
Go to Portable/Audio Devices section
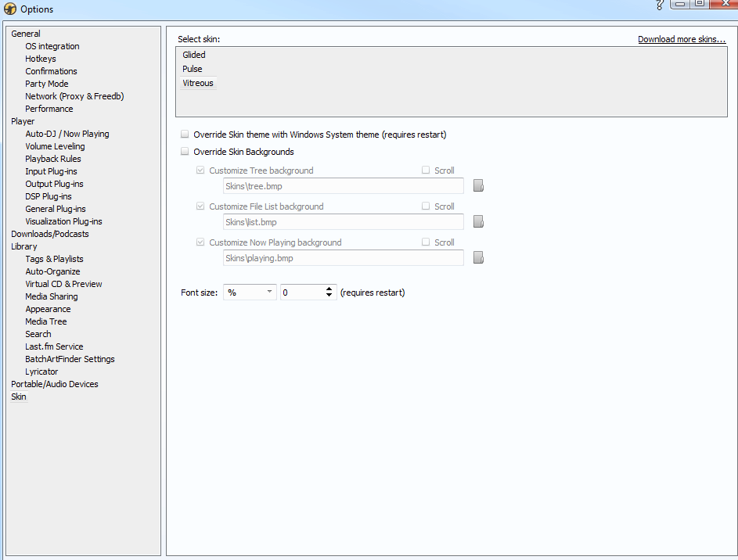point(55,384)
